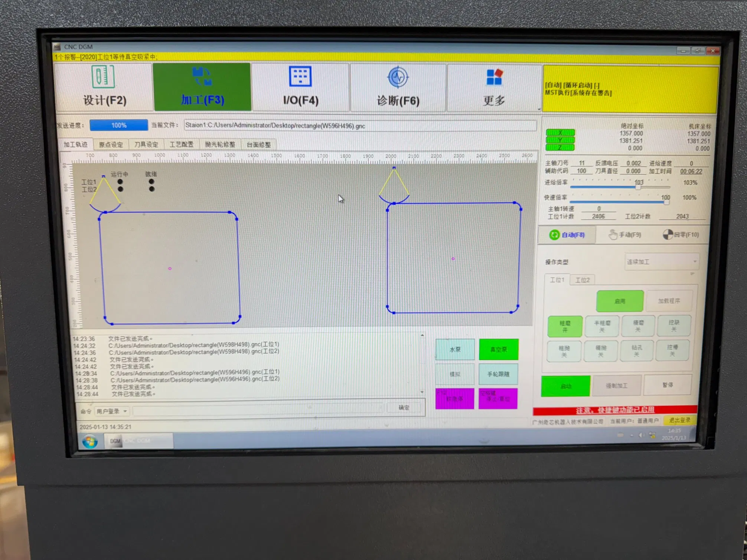Click the Windows Start orb

click(x=90, y=442)
